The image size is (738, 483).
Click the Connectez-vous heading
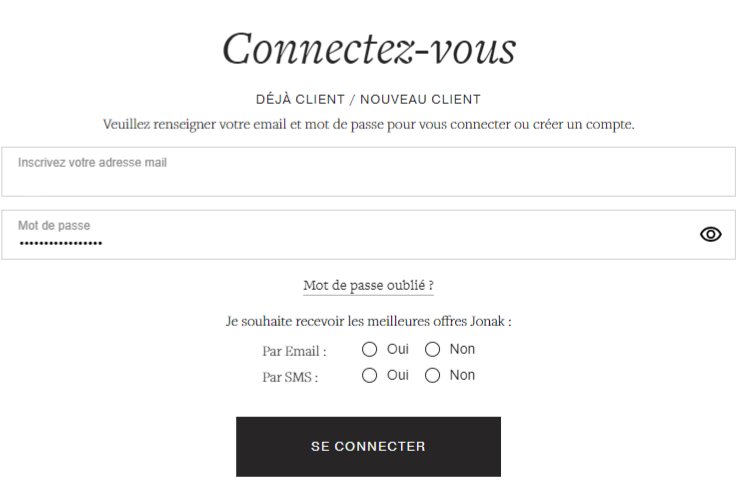(x=368, y=48)
